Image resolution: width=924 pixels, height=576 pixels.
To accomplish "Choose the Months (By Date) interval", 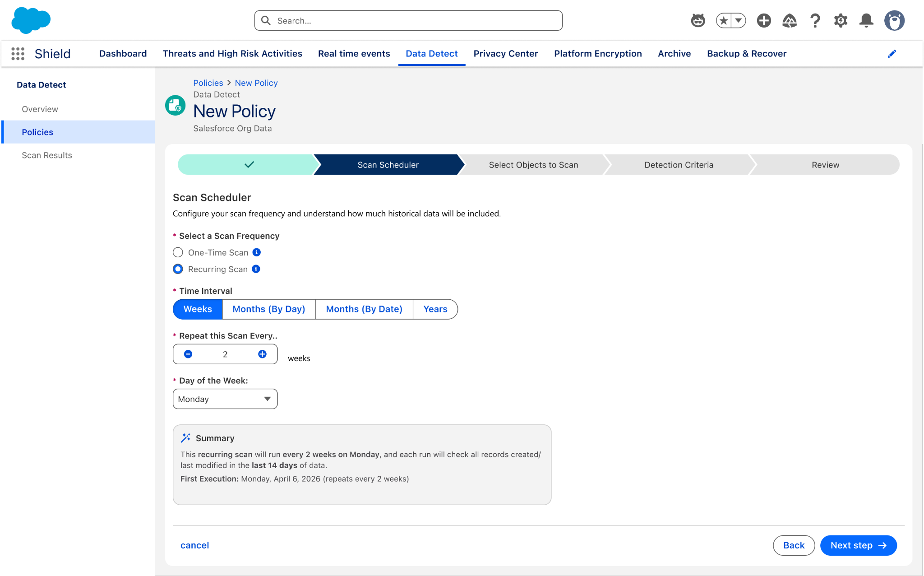I will coord(364,309).
